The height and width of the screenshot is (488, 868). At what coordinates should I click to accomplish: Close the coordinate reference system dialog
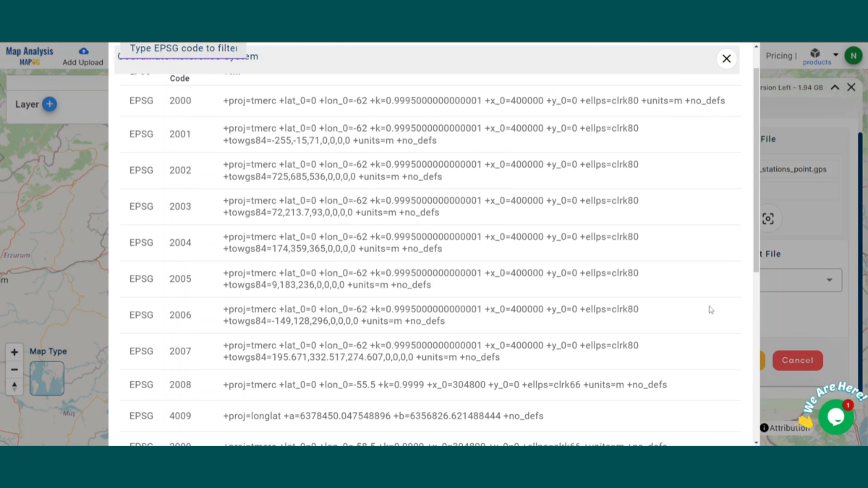726,59
